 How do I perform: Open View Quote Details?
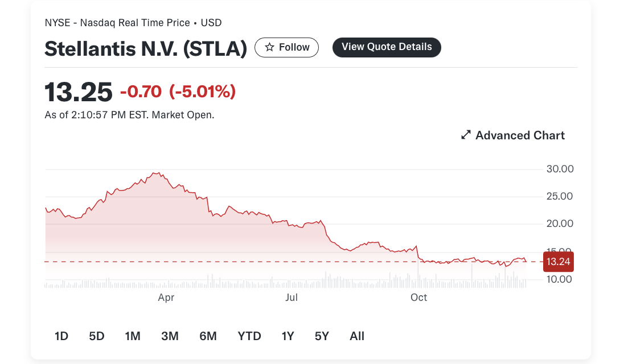pyautogui.click(x=387, y=47)
